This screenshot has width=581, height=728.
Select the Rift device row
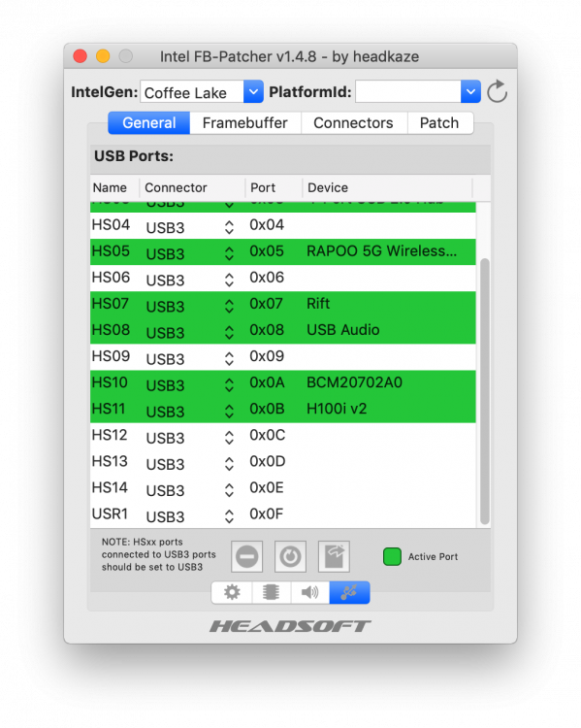pyautogui.click(x=283, y=305)
